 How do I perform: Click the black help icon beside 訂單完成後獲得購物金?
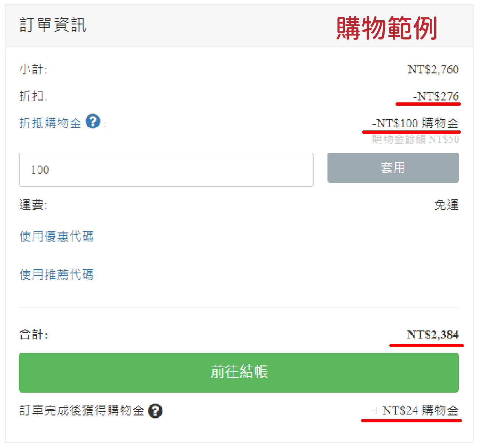click(155, 411)
